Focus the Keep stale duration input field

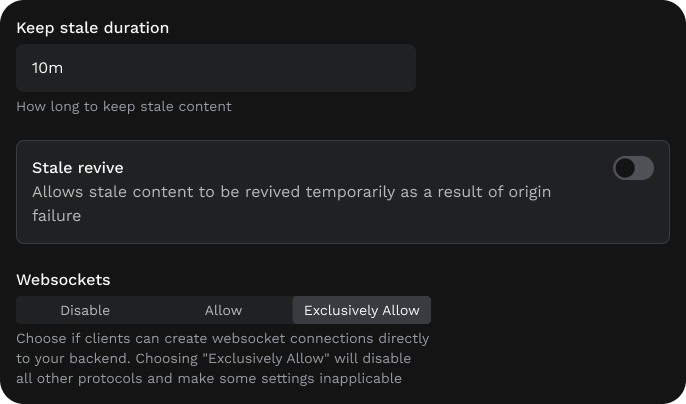[215, 68]
